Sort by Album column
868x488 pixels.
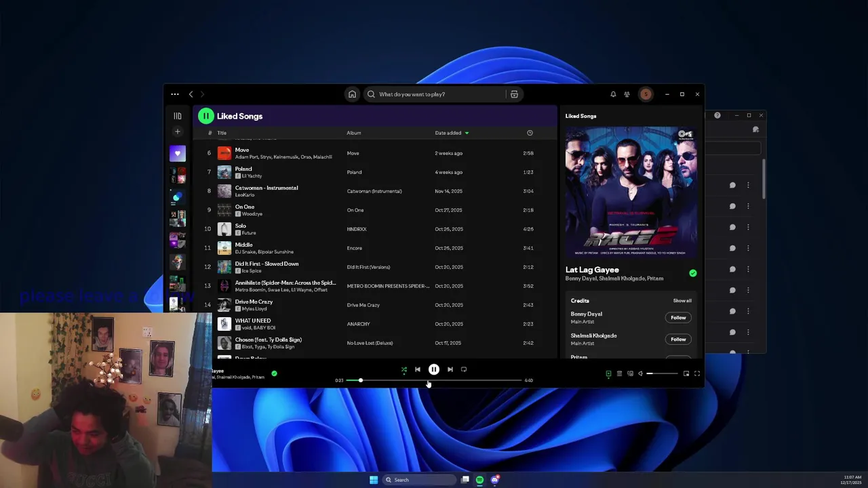pos(354,133)
